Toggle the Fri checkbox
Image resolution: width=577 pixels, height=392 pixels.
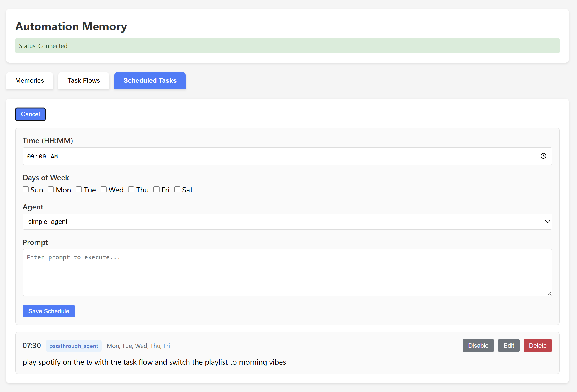(x=157, y=190)
